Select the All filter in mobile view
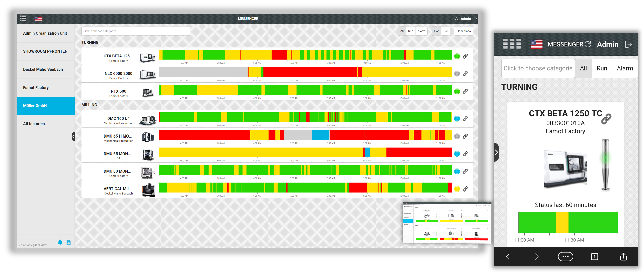644x273 pixels. [583, 68]
